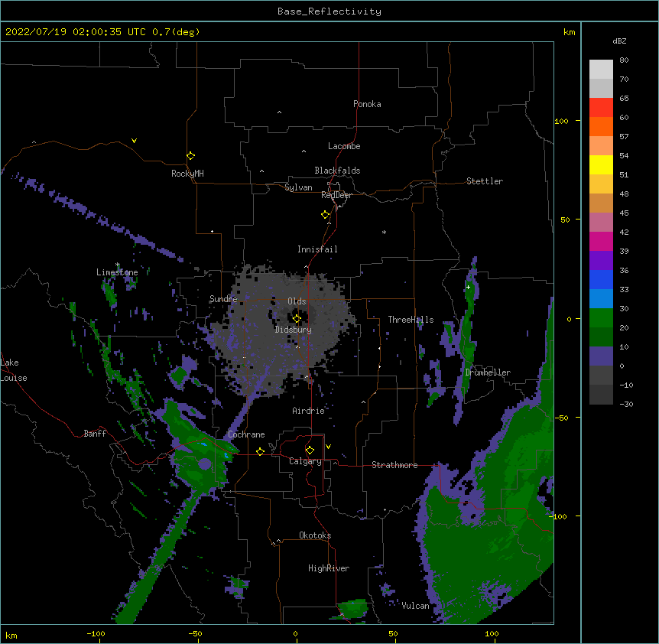Click the yellow station marker east of Cochrane
Image resolution: width=659 pixels, height=644 pixels.
(260, 452)
